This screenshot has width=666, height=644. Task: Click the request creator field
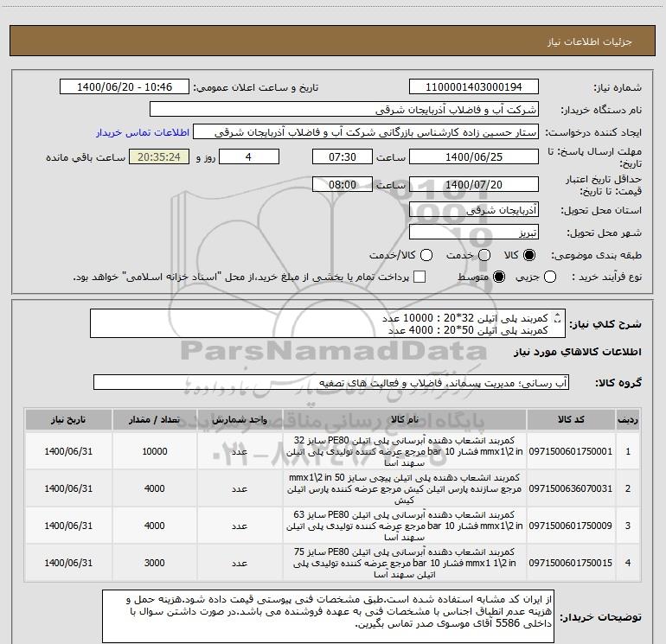(366, 132)
